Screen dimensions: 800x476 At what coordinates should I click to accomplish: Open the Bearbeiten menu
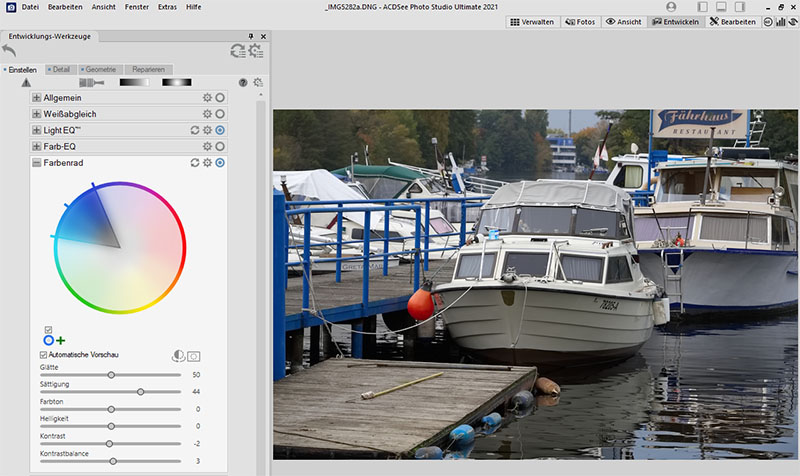point(65,6)
